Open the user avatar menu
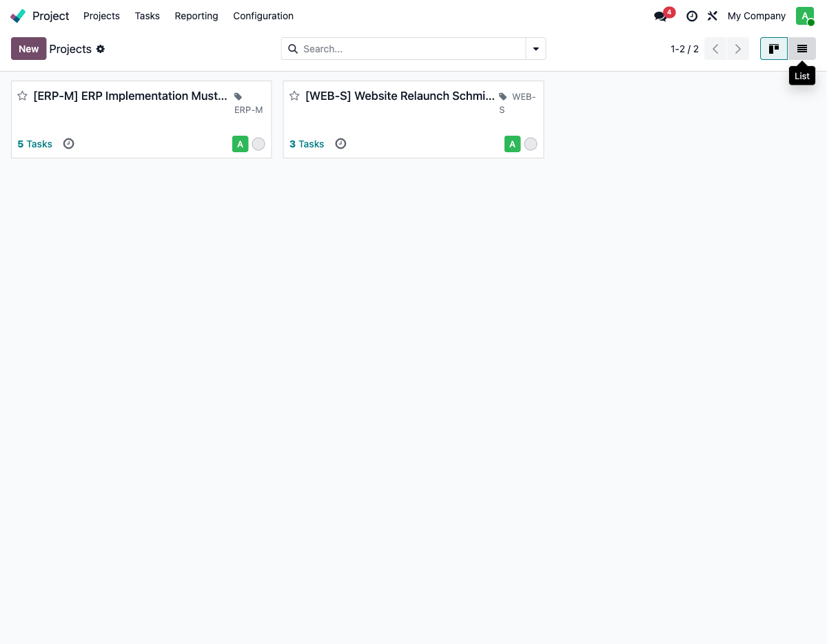 tap(805, 16)
